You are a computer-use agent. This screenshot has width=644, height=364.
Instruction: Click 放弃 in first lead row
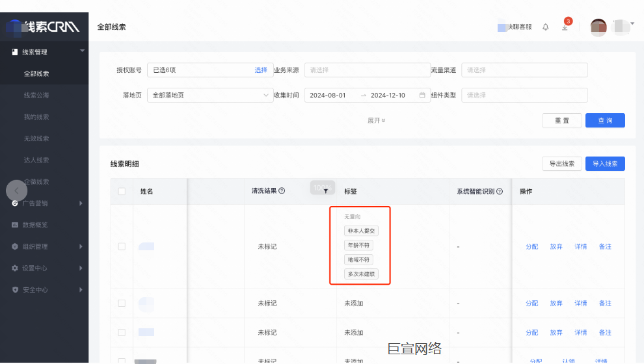556,246
